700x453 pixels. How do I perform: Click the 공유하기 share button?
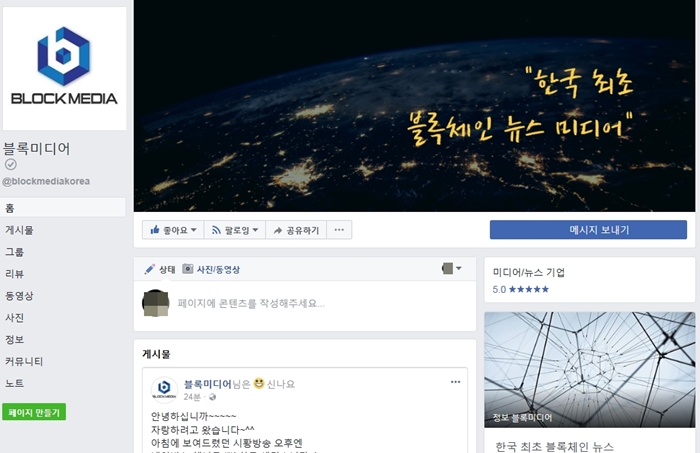296,230
